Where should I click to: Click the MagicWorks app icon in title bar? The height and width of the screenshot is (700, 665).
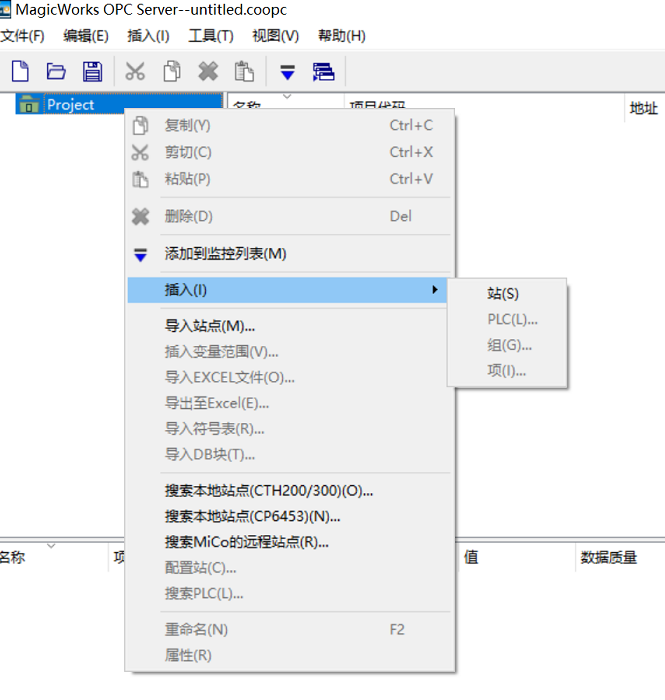(5, 10)
